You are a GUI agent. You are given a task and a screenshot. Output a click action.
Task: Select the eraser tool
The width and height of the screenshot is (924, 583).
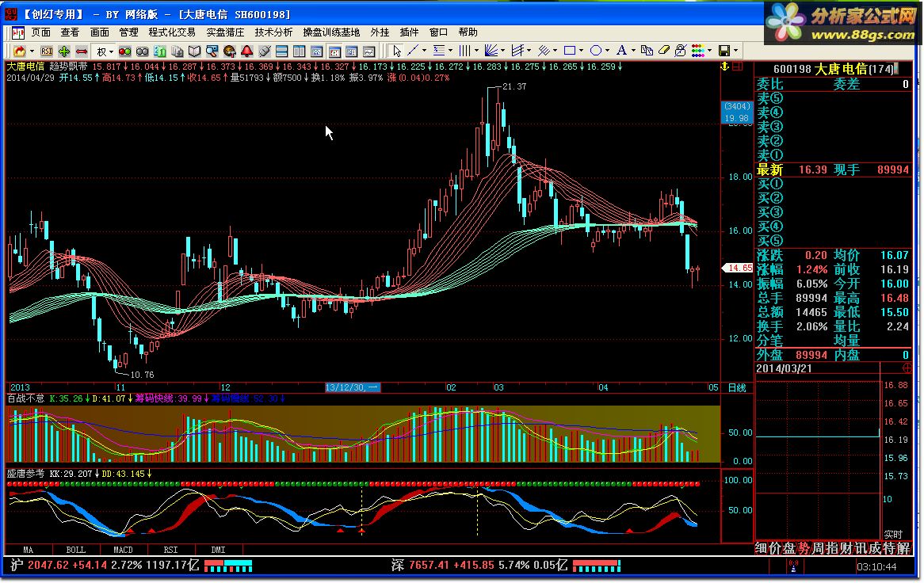point(663,51)
